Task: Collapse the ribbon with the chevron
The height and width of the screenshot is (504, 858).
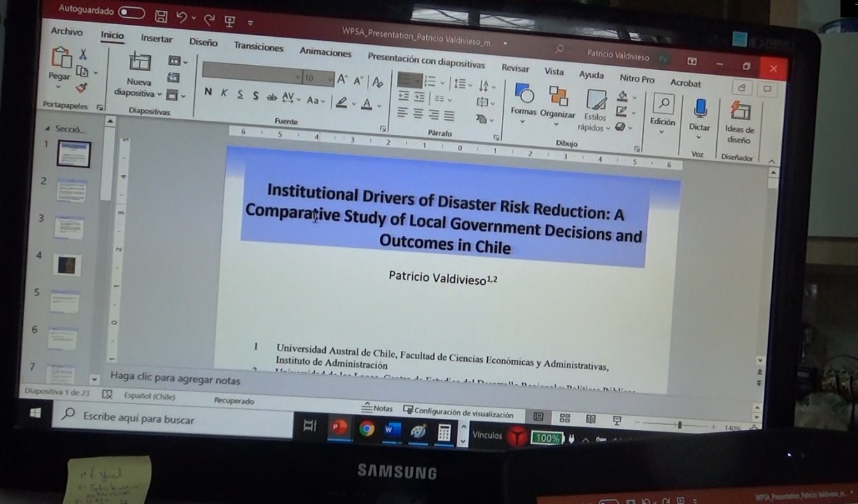Action: click(x=771, y=162)
